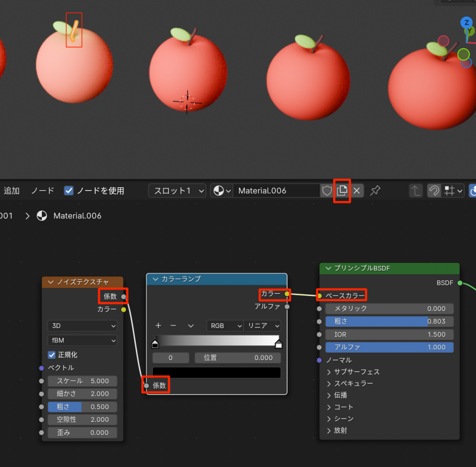Click the Material.006 name field
Image resolution: width=476 pixels, height=467 pixels.
(276, 191)
